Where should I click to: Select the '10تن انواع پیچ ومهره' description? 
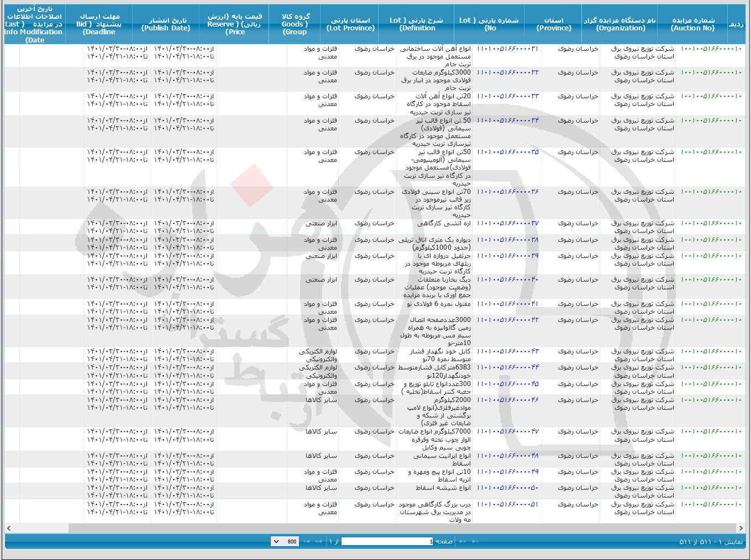coord(440,476)
